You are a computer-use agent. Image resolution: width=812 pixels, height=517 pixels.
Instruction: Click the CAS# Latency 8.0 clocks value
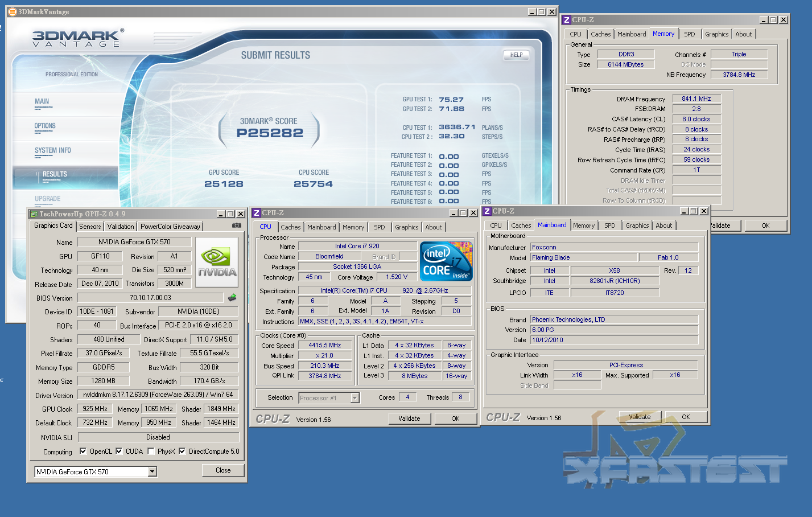696,119
